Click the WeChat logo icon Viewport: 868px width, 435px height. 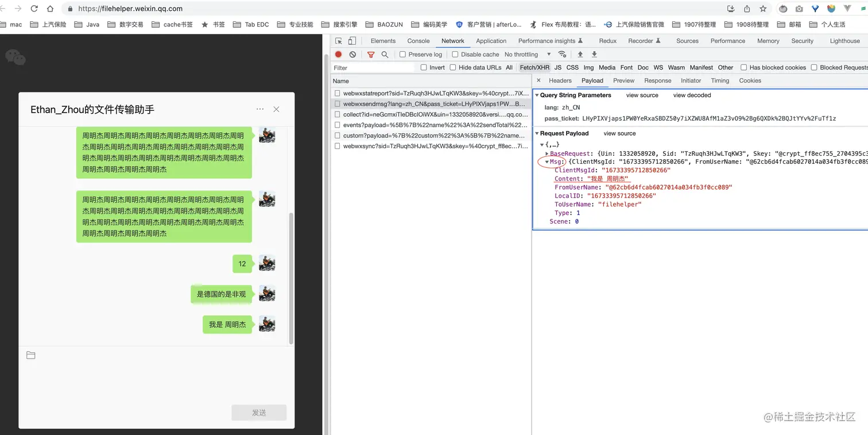(15, 56)
